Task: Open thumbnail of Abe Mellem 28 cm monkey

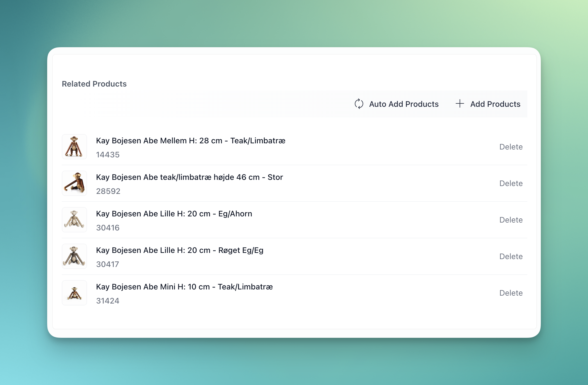Action: [74, 147]
